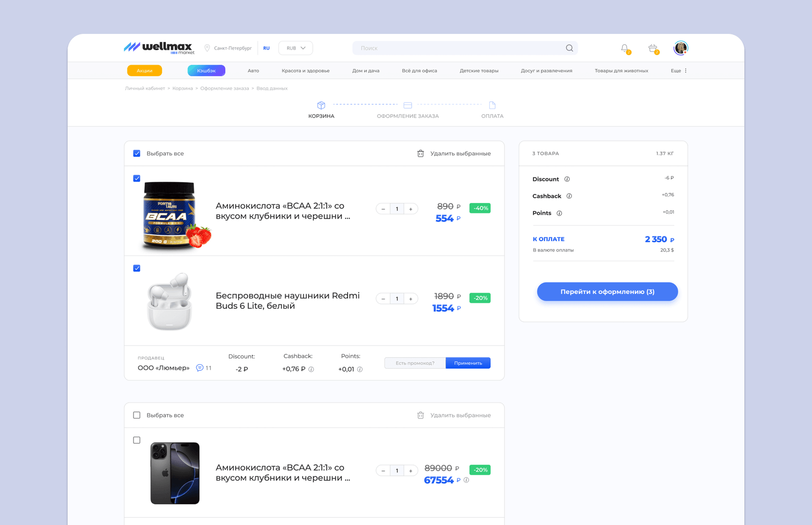Increase quantity of Redmi Buds earphones

click(x=411, y=299)
